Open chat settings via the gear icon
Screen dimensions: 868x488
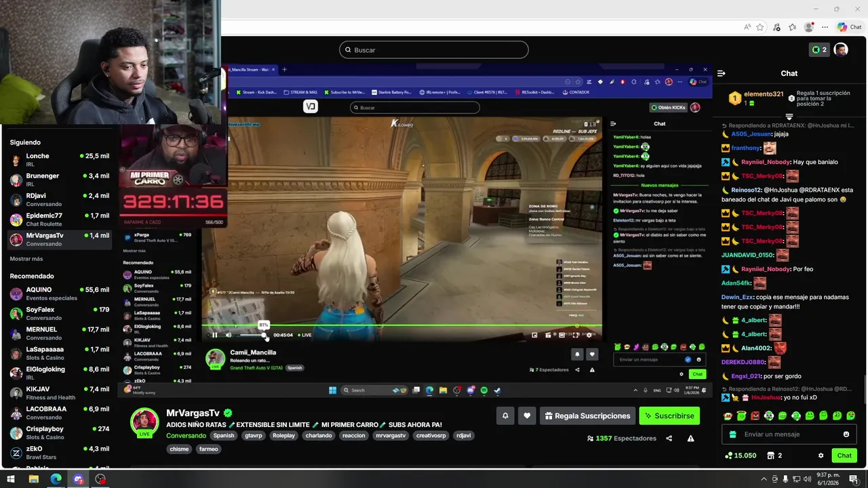(x=821, y=455)
